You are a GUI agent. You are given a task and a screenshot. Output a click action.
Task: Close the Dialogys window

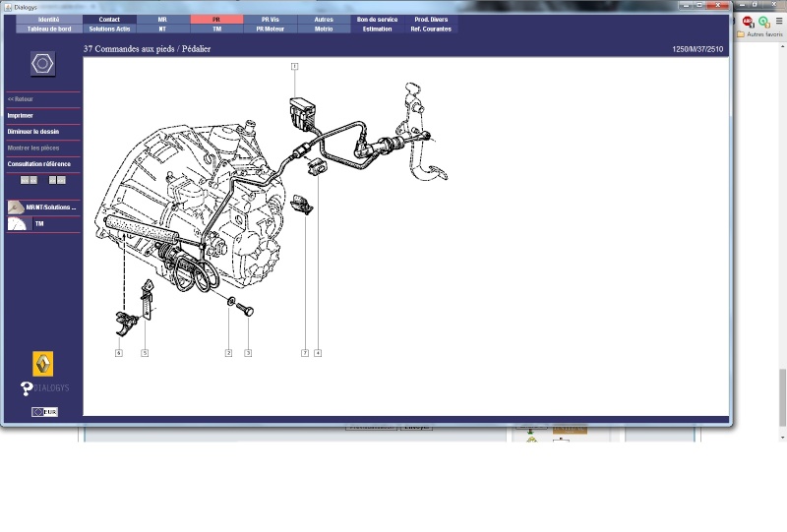(718, 5)
